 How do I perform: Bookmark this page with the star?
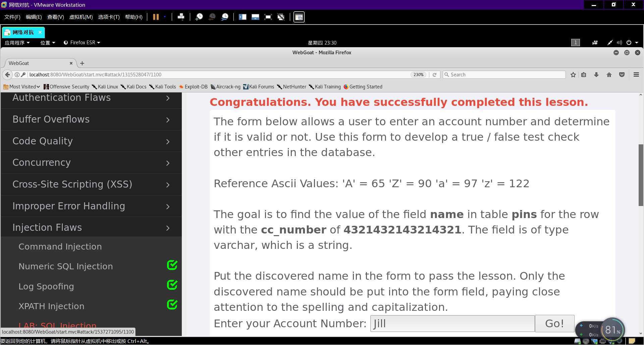(573, 74)
